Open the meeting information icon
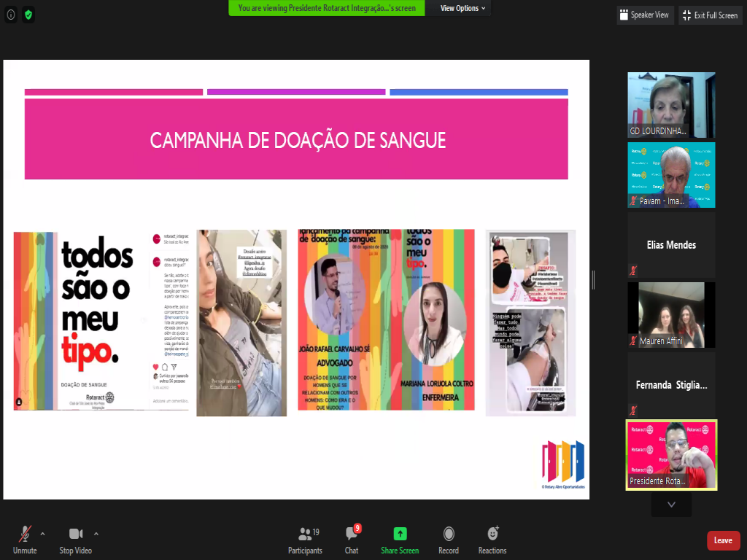The height and width of the screenshot is (560, 747). pyautogui.click(x=11, y=15)
